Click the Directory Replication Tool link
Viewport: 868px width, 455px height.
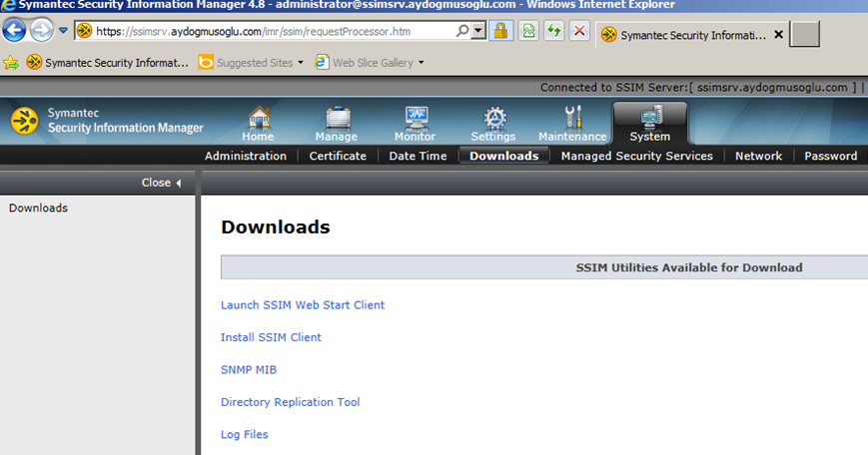290,402
